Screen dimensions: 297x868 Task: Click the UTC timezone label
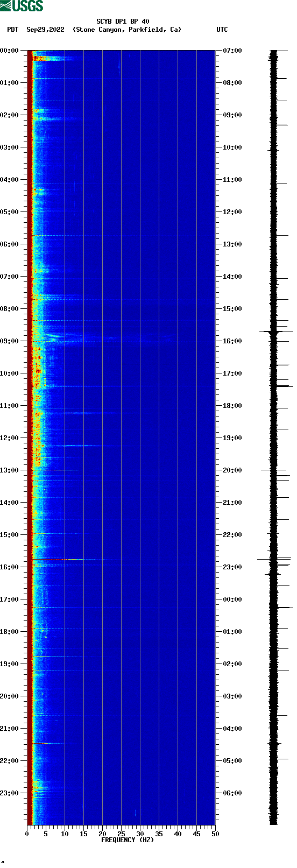point(222,30)
